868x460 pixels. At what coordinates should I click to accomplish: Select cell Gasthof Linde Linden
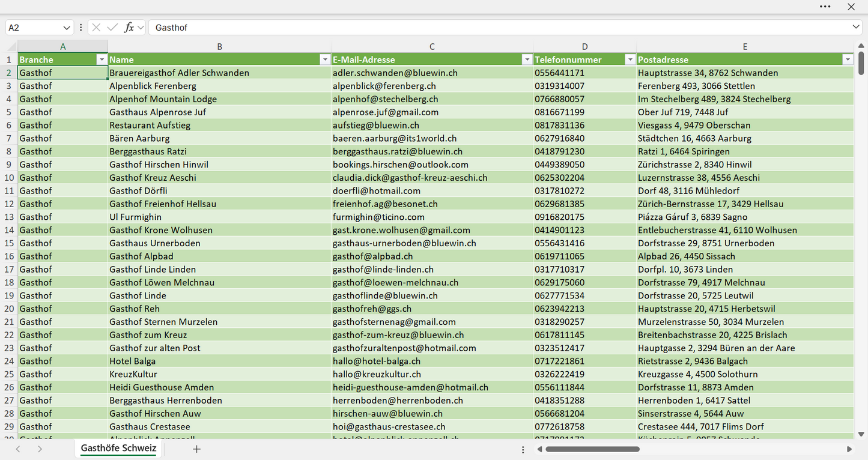coord(219,270)
